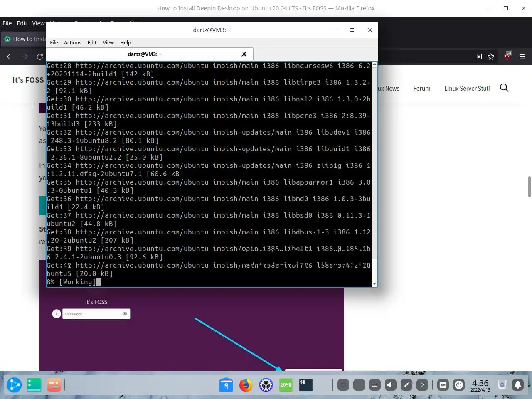The height and width of the screenshot is (399, 532).
Task: Open the onscreen keyboard tray icon
Action: point(374,385)
